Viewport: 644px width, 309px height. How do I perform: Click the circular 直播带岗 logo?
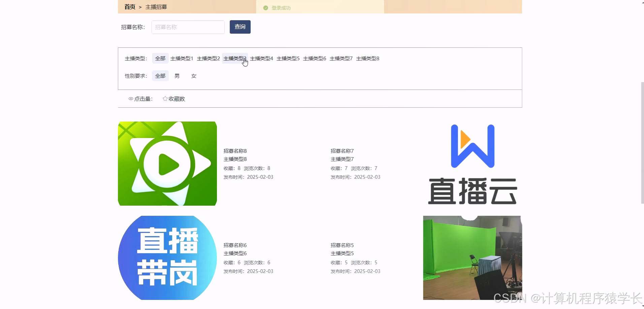click(x=167, y=257)
